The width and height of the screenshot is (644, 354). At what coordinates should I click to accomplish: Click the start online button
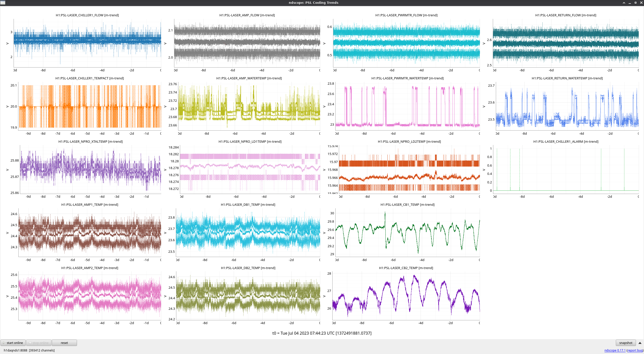[13, 343]
